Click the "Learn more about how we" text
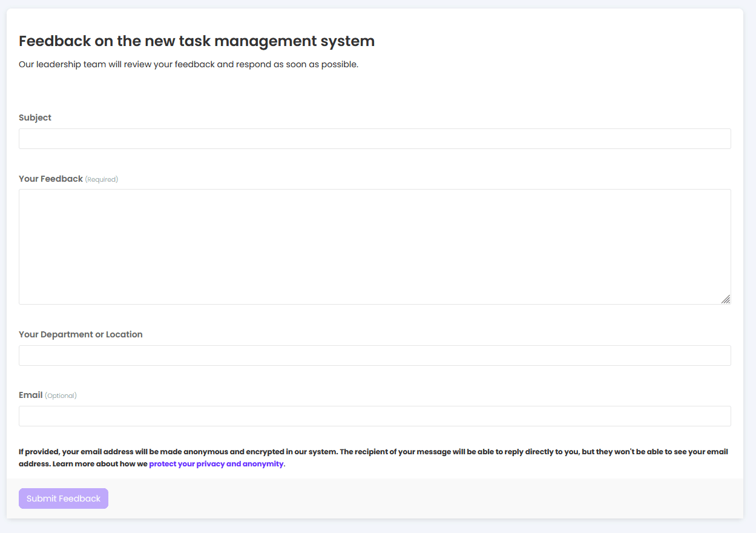This screenshot has width=756, height=533. [100, 464]
